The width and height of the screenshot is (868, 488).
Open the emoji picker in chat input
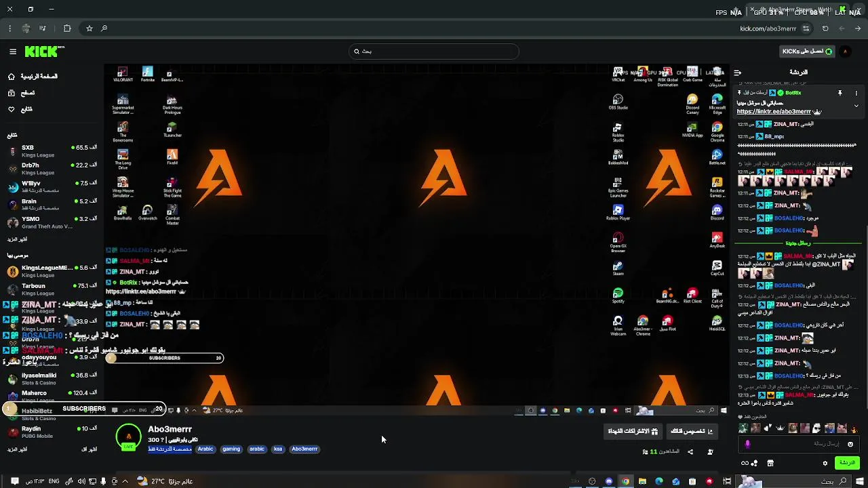(x=850, y=445)
